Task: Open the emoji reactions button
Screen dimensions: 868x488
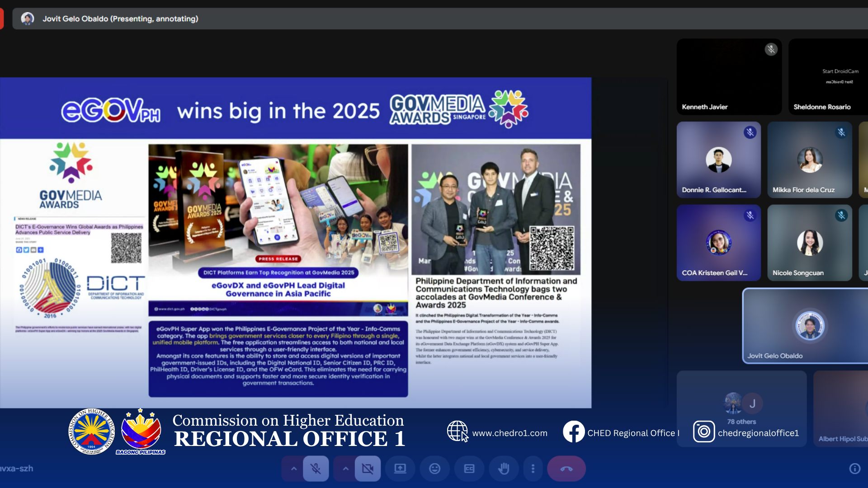Action: tap(434, 469)
